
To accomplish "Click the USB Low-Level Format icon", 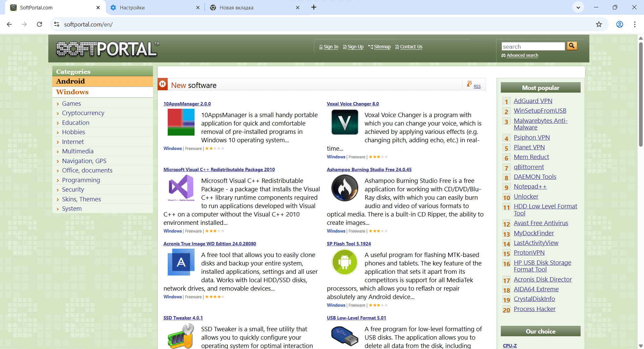I will click(345, 336).
